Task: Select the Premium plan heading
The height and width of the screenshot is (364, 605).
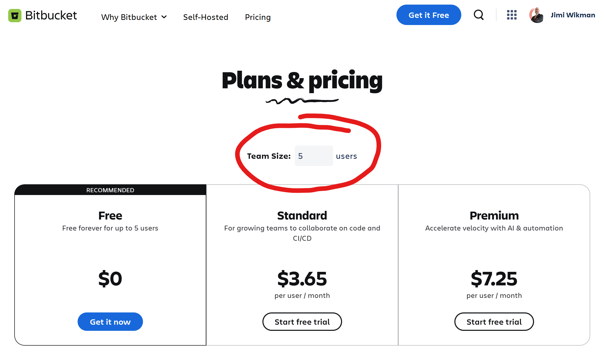Action: pyautogui.click(x=494, y=216)
